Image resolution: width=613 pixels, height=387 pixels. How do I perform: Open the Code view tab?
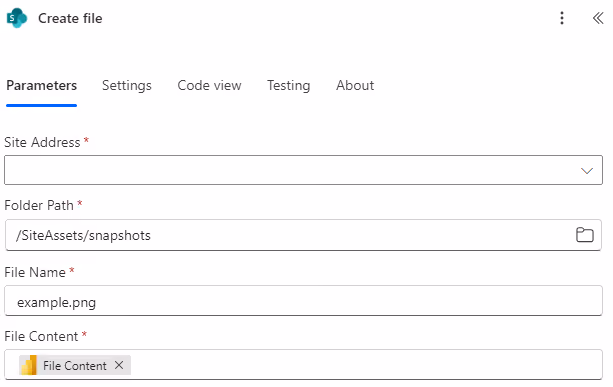pos(209,85)
